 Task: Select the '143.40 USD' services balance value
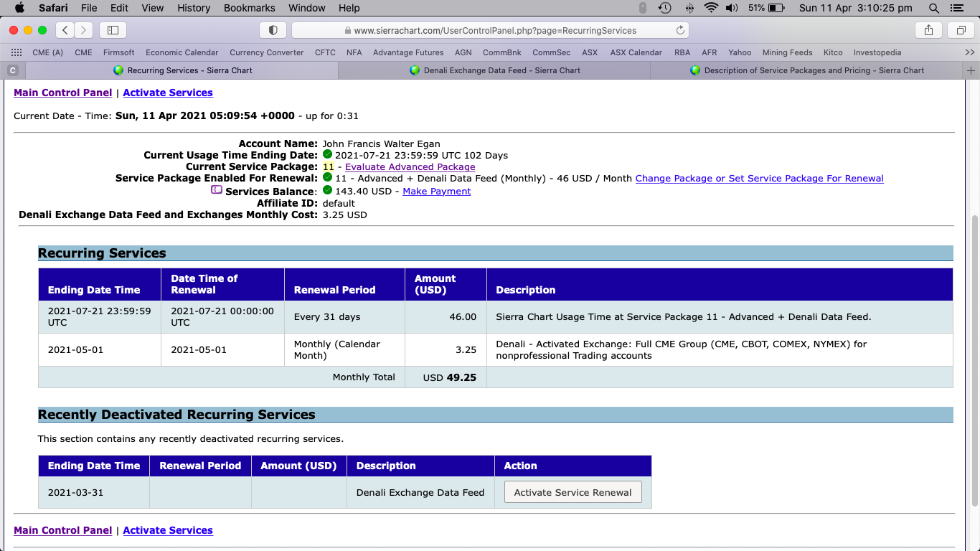[x=363, y=191]
